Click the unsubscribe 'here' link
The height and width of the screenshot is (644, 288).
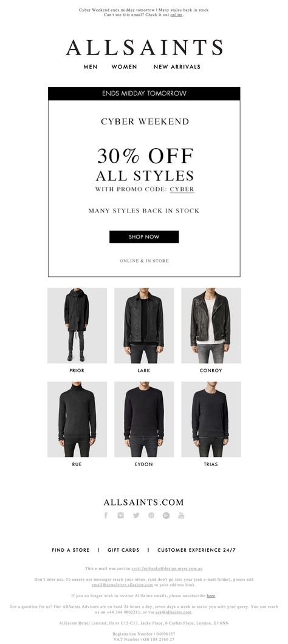pyautogui.click(x=211, y=595)
